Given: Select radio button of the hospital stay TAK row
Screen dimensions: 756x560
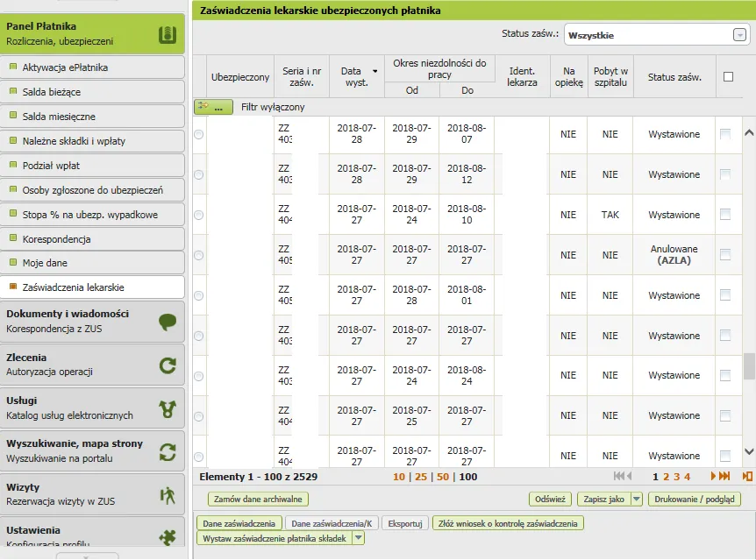Looking at the screenshot, I should click(x=198, y=215).
